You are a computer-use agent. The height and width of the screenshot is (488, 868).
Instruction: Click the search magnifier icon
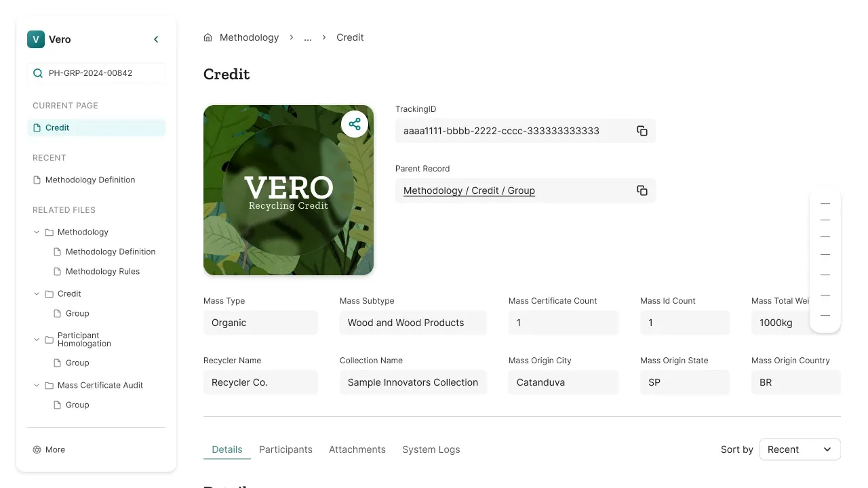click(38, 73)
